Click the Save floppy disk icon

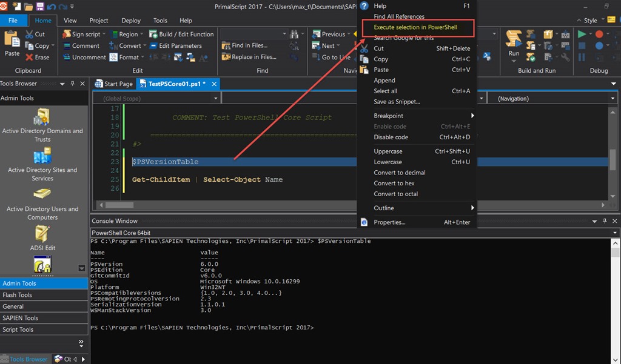coord(40,6)
